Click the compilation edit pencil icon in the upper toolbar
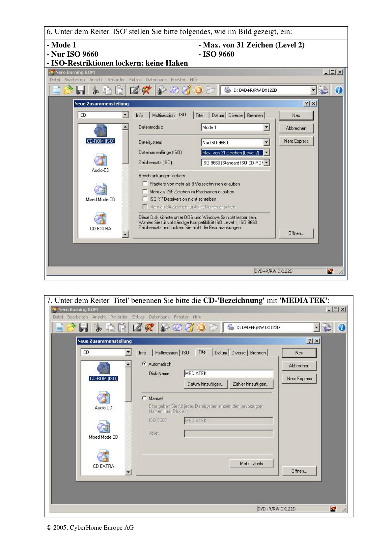392x555 pixels. [134, 90]
